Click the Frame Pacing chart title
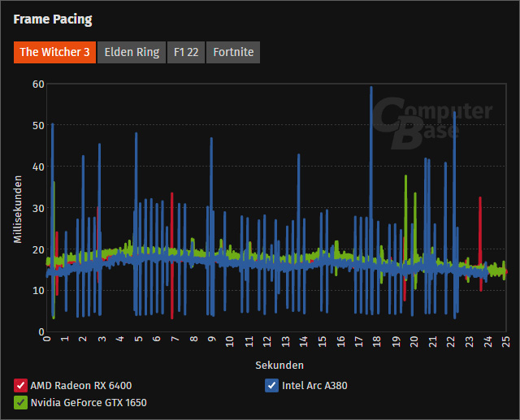This screenshot has width=520, height=420. point(53,19)
